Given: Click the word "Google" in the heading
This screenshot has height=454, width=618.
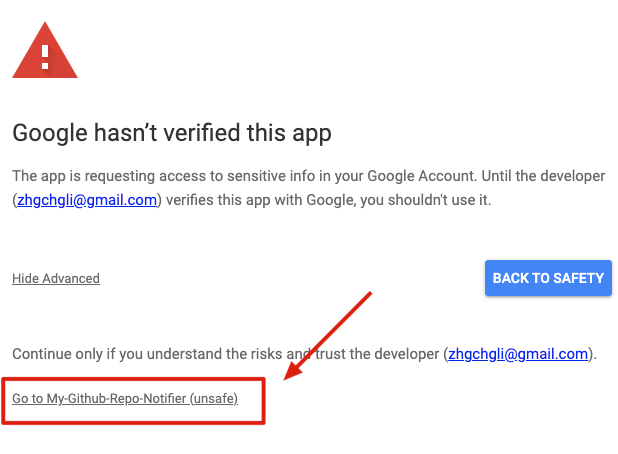Looking at the screenshot, I should [x=50, y=133].
